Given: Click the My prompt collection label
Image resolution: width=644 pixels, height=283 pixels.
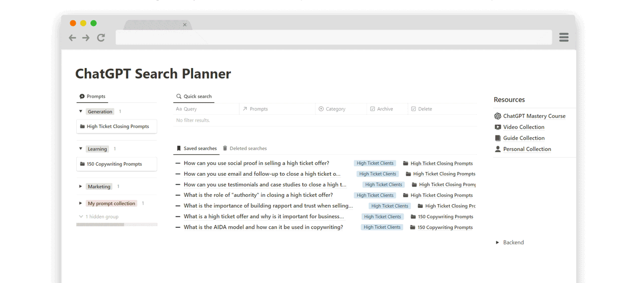Looking at the screenshot, I should (112, 204).
